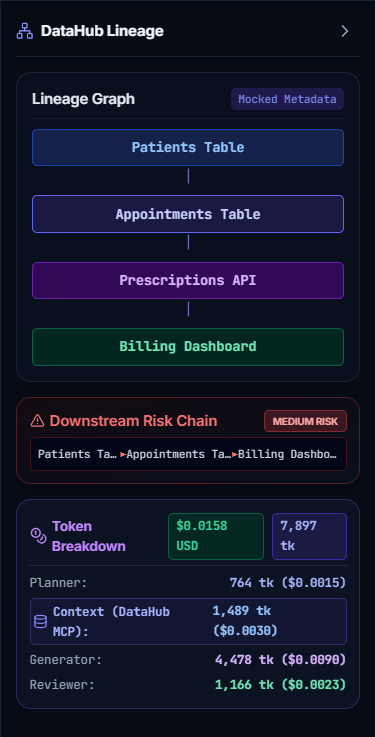Select the Patients Table node
Image resolution: width=375 pixels, height=737 pixels.
pyautogui.click(x=188, y=147)
